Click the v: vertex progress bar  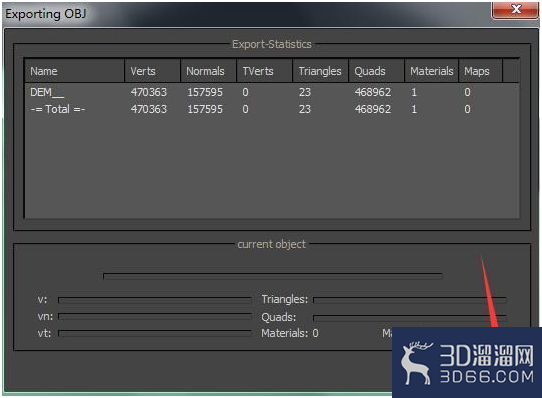pyautogui.click(x=155, y=300)
